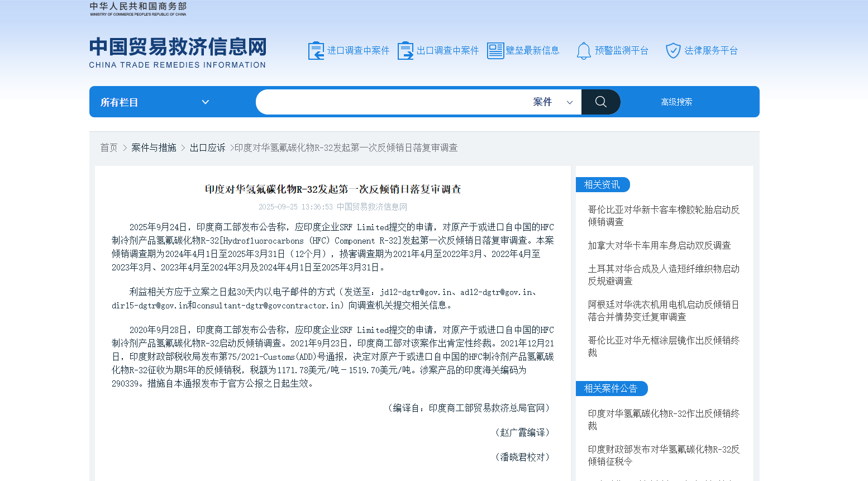Viewport: 868px width, 481px height.
Task: Open the 案件 search type dropdown
Action: coord(552,102)
